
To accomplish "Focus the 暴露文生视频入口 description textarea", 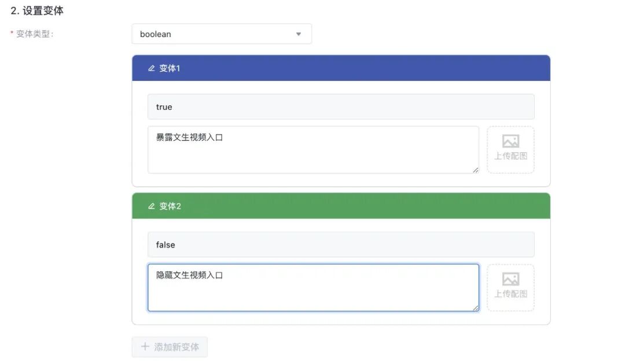I will pos(313,150).
